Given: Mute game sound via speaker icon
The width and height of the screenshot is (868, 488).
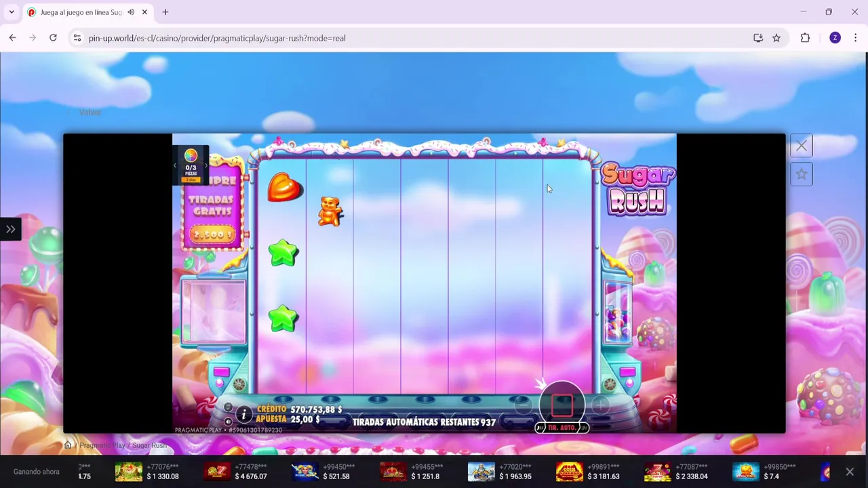Looking at the screenshot, I should (228, 422).
